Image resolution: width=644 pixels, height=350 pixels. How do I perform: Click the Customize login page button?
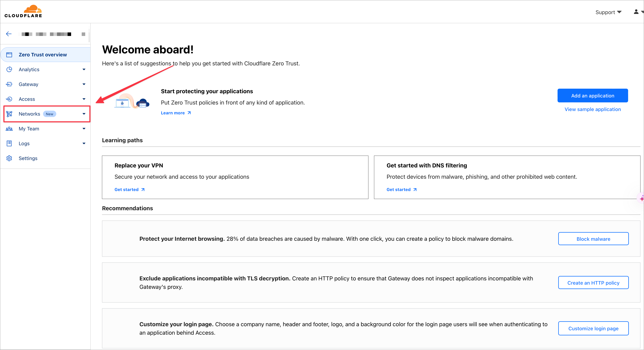[593, 328]
